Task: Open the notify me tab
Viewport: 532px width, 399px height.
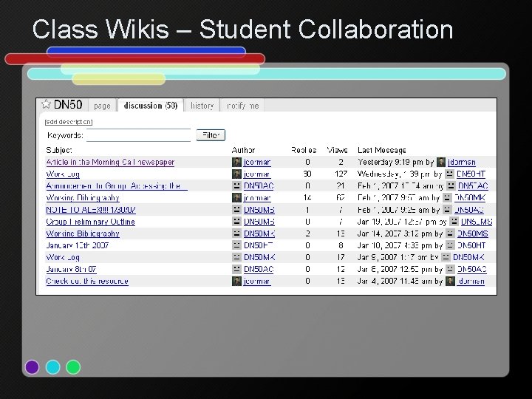Action: pyautogui.click(x=242, y=106)
